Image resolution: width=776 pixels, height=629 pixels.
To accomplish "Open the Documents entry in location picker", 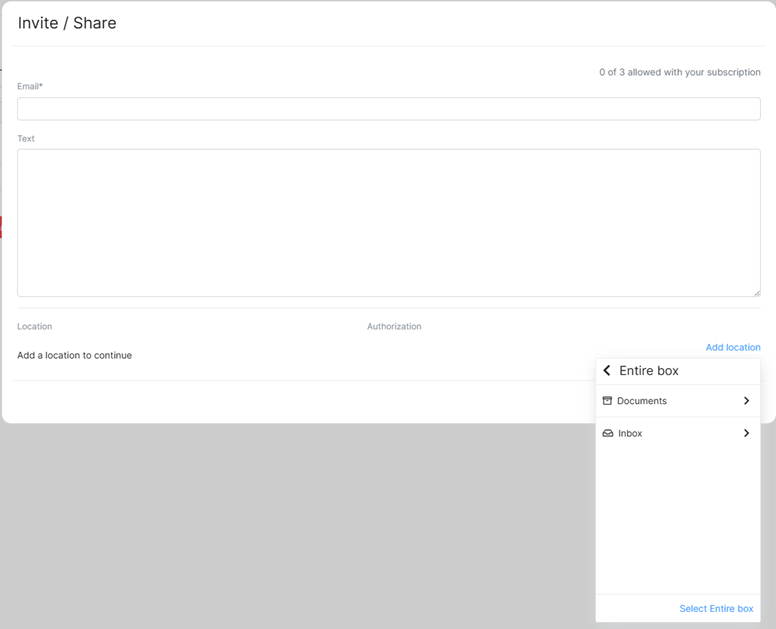I will click(x=678, y=401).
